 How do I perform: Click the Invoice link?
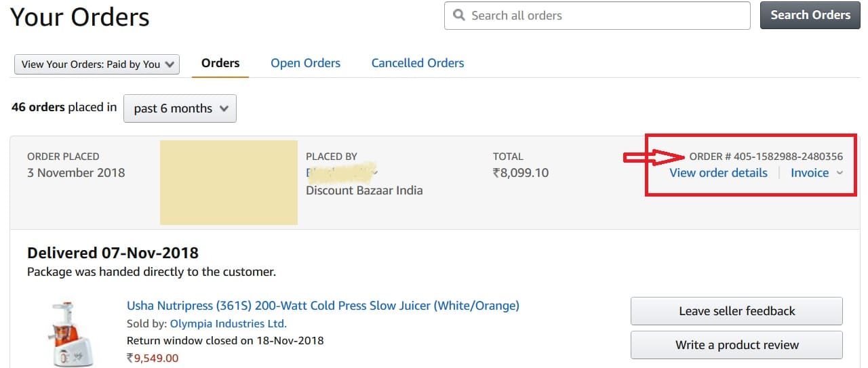pos(810,173)
